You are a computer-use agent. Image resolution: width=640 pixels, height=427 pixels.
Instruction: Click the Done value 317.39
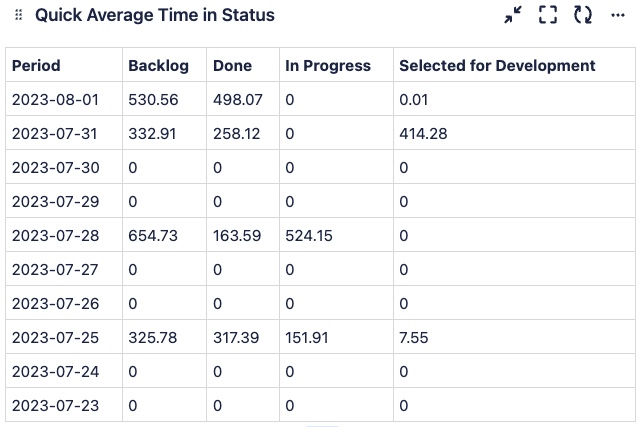click(236, 338)
